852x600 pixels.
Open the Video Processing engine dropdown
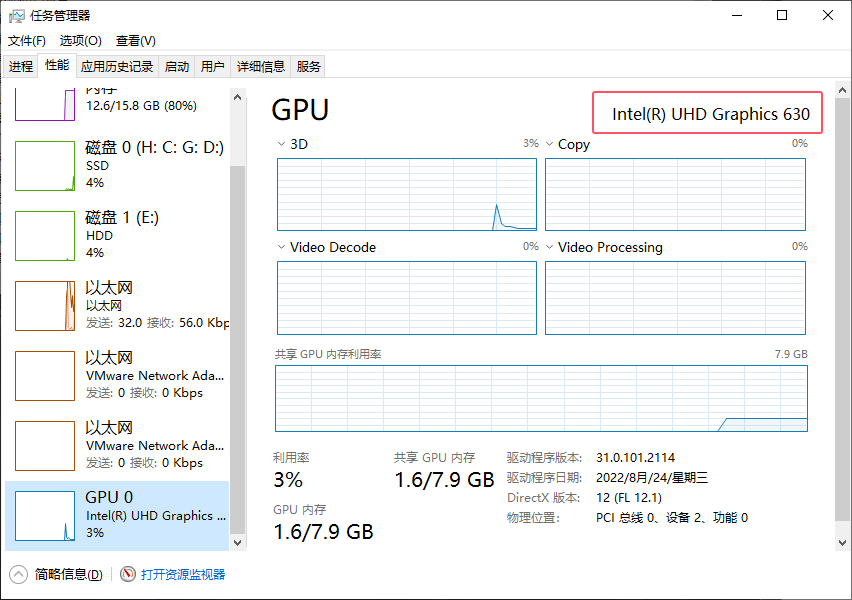[x=550, y=247]
